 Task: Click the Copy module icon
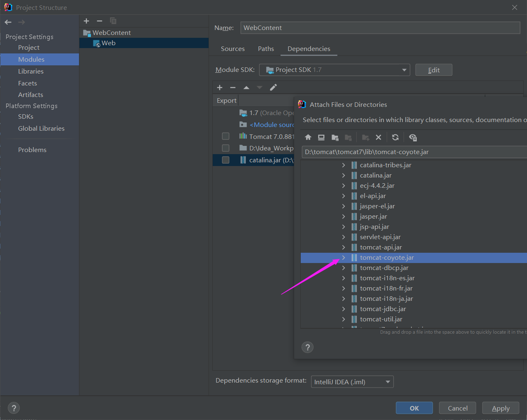pyautogui.click(x=113, y=21)
